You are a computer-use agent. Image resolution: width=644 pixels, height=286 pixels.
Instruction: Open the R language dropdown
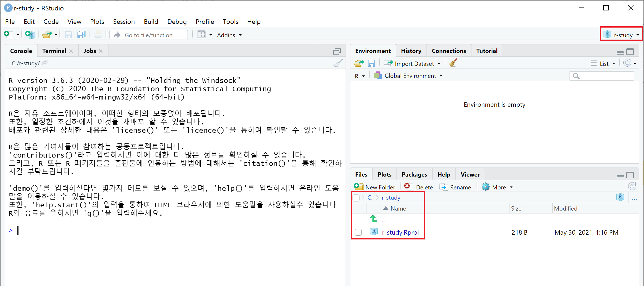[360, 76]
